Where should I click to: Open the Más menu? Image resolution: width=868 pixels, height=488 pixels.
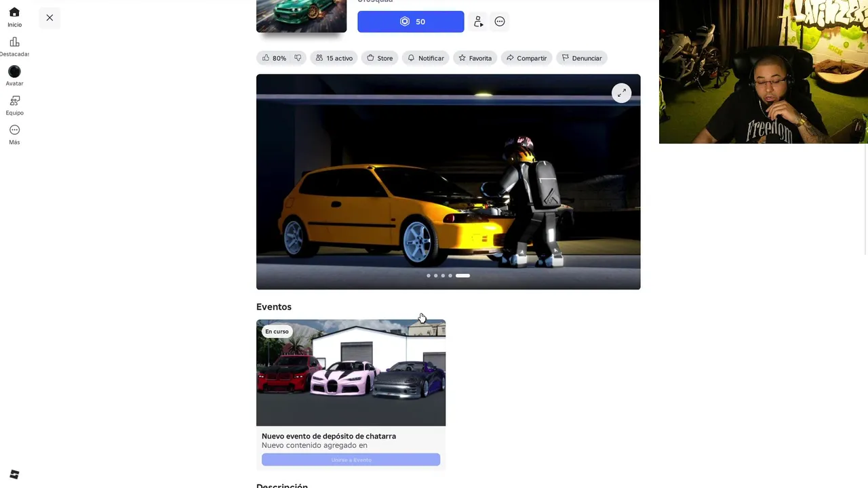coord(14,135)
